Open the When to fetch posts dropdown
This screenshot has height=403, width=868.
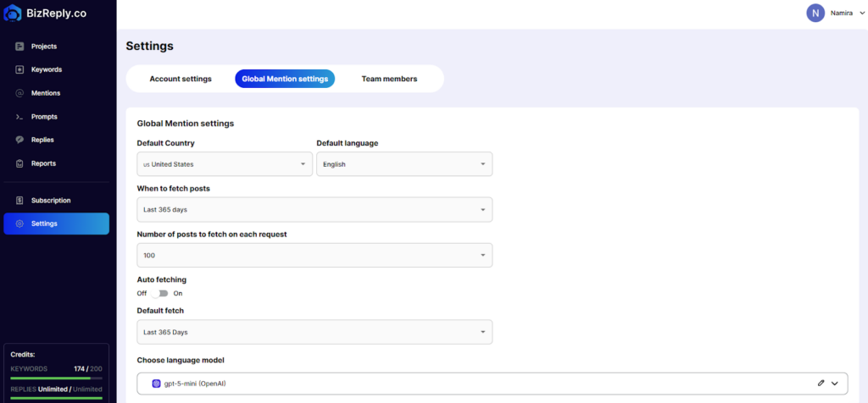314,209
